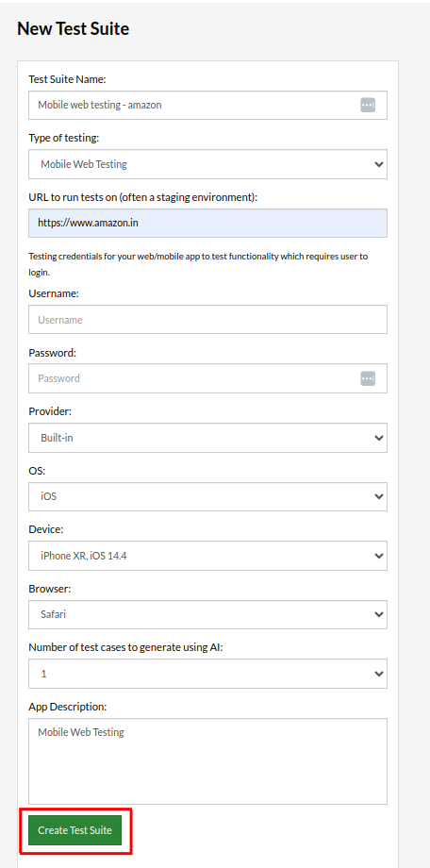Viewport: 430px width, 868px height.
Task: Click the "Test Suite Name:" label text
Action: click(67, 79)
